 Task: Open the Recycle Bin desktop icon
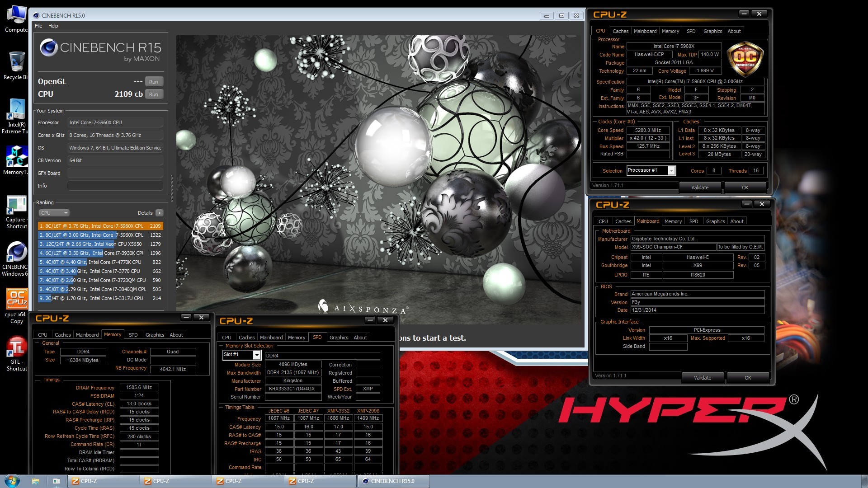[x=16, y=65]
